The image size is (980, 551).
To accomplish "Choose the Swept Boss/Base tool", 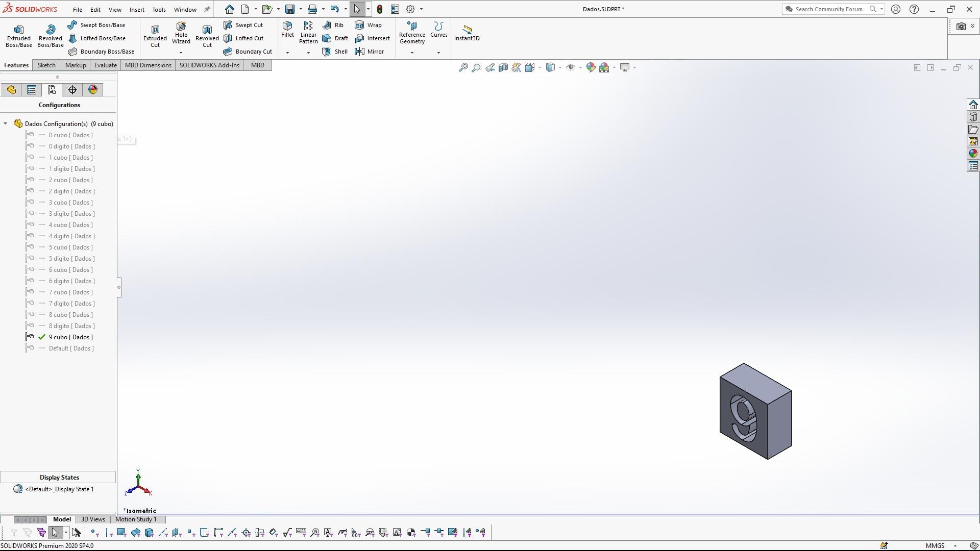I will tap(96, 25).
